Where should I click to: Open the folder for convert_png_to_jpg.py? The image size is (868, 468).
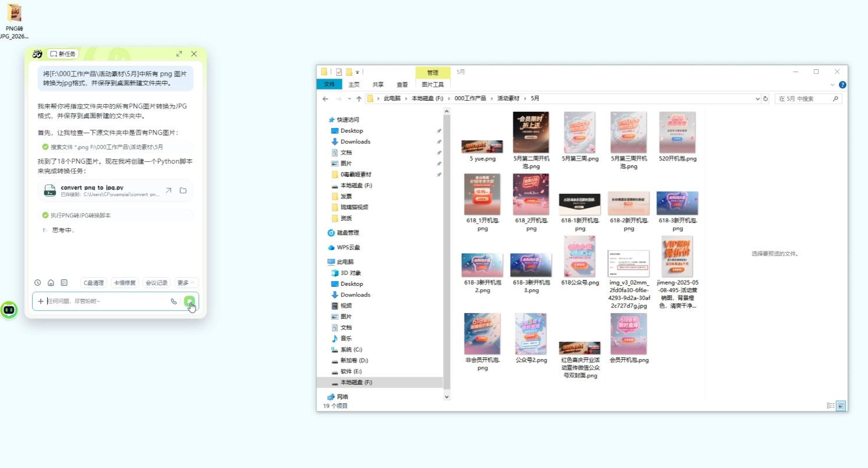point(183,190)
